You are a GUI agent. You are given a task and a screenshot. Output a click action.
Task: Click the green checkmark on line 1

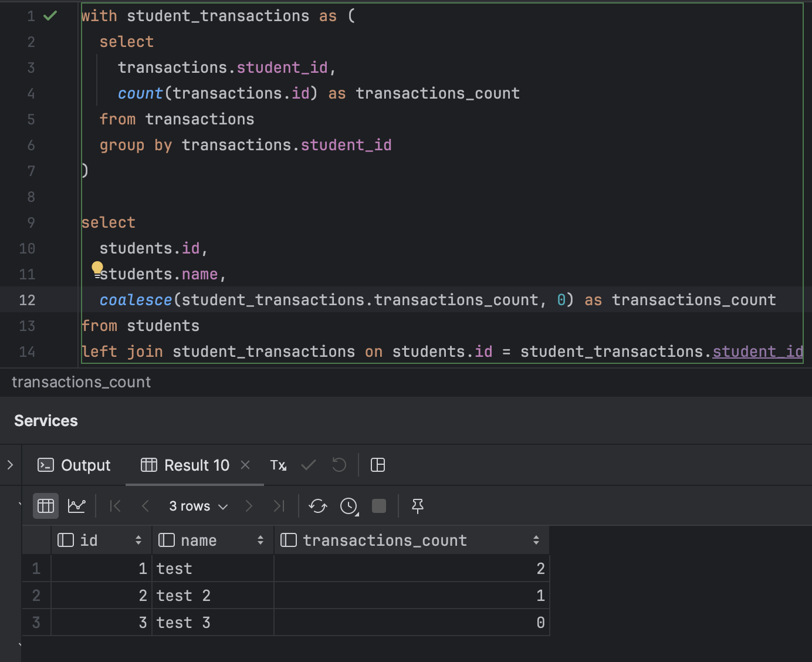[x=50, y=16]
